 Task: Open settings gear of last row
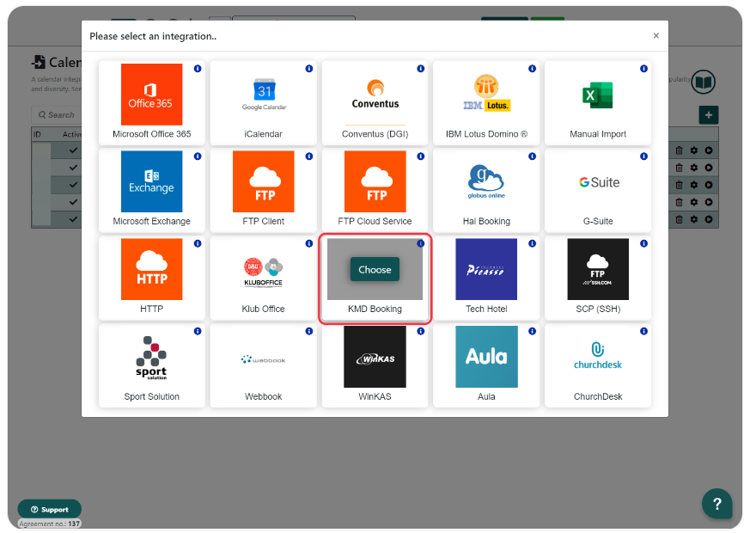[x=694, y=219]
